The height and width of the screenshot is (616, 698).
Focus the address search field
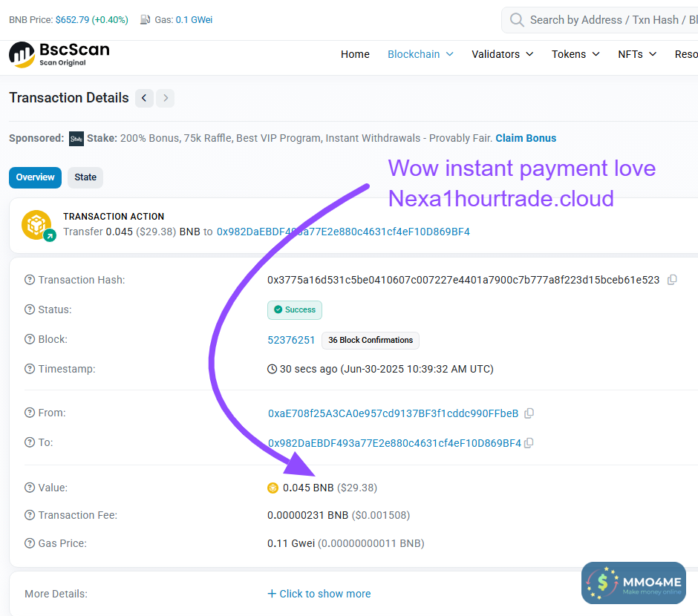pyautogui.click(x=609, y=20)
